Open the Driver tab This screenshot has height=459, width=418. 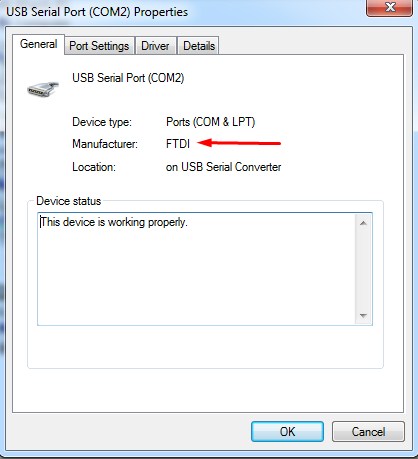click(x=155, y=46)
